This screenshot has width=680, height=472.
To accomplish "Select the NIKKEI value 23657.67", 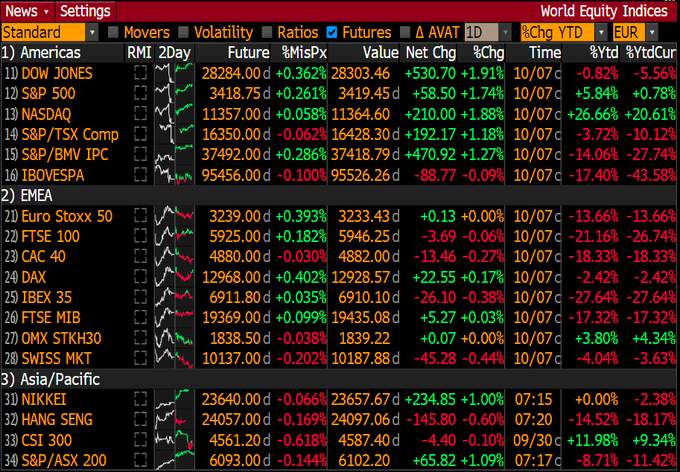I will click(x=360, y=399).
